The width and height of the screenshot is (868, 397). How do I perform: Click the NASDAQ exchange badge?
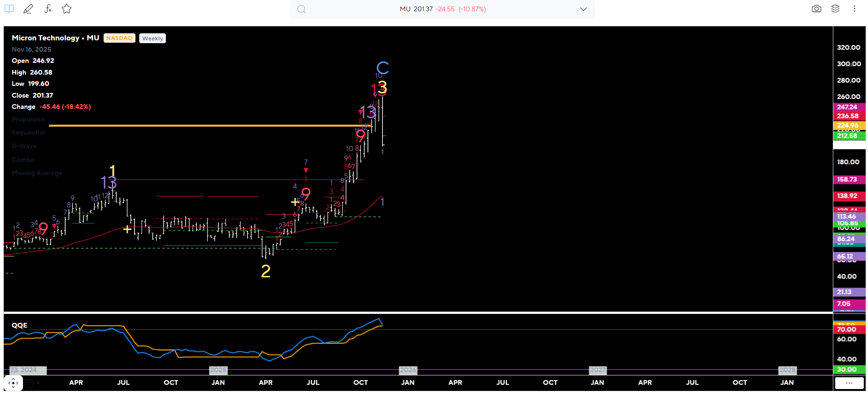click(x=119, y=38)
